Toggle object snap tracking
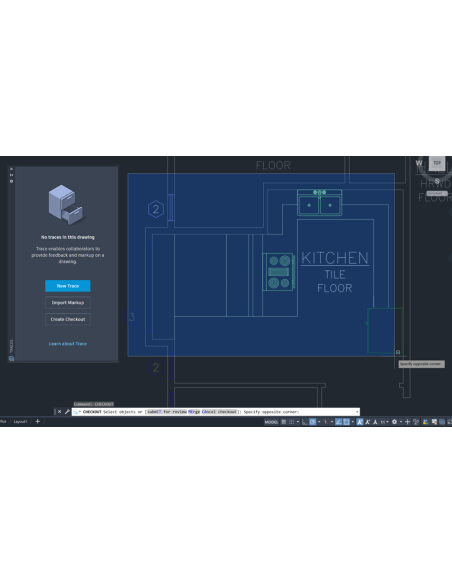Image resolution: width=452 pixels, height=584 pixels. (x=338, y=422)
